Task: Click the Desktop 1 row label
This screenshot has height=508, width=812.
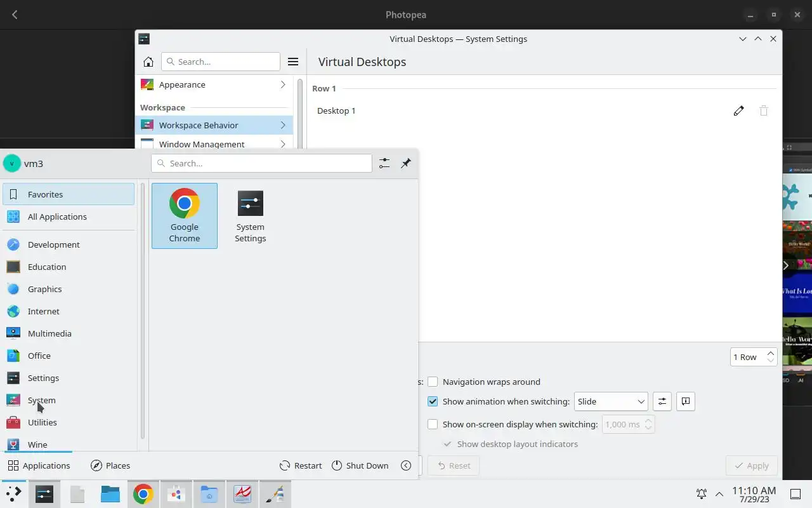Action: pos(336,110)
